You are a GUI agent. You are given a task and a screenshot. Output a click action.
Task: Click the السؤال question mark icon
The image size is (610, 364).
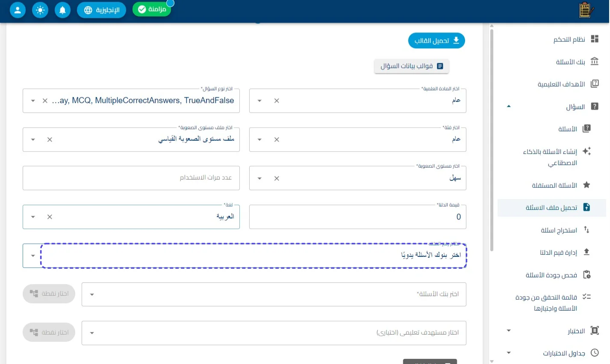pyautogui.click(x=595, y=106)
